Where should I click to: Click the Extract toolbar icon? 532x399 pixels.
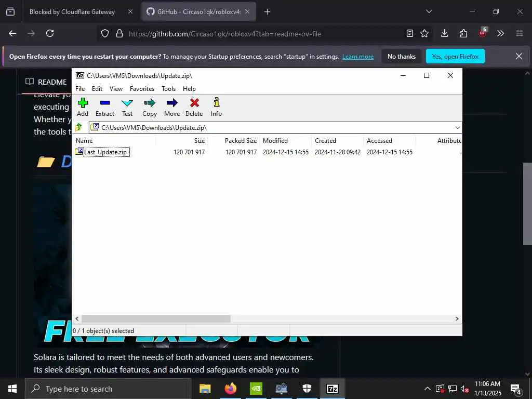point(105,107)
